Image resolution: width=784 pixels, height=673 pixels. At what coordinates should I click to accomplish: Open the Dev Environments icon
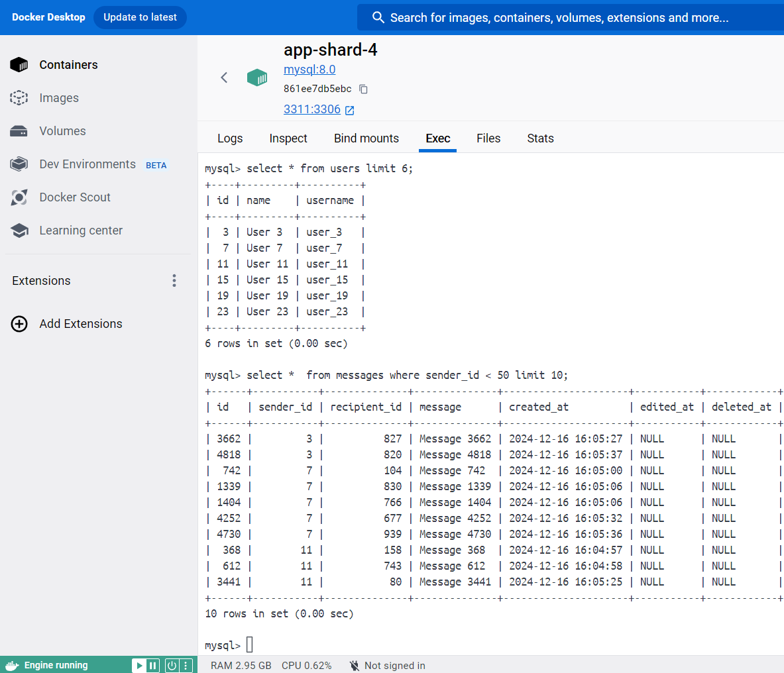(19, 164)
